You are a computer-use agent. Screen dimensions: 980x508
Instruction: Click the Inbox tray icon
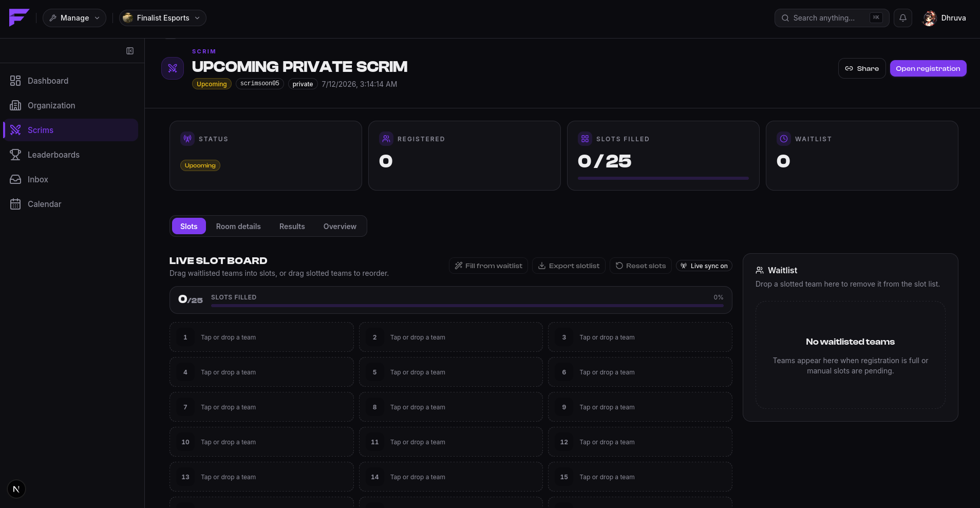point(15,179)
